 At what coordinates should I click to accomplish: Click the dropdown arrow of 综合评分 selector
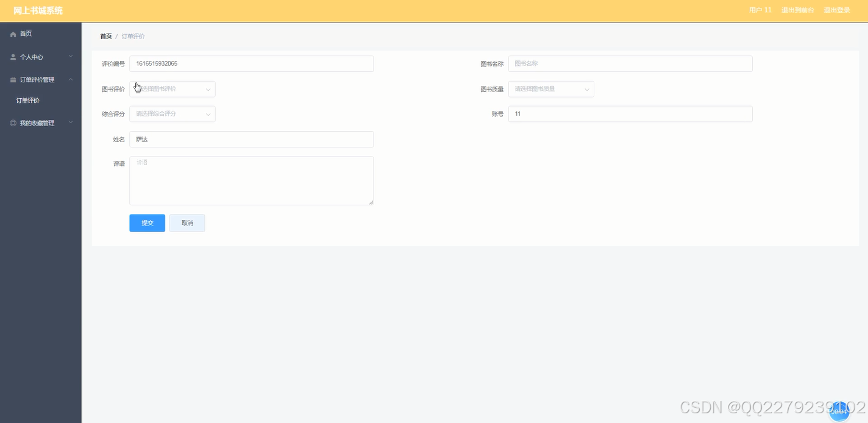(x=208, y=114)
